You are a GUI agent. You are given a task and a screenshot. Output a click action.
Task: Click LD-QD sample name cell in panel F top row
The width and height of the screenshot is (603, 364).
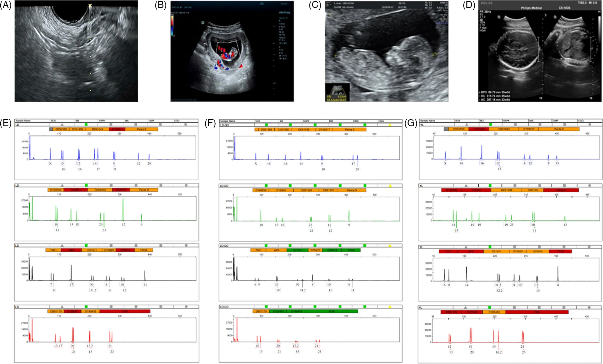(x=225, y=125)
